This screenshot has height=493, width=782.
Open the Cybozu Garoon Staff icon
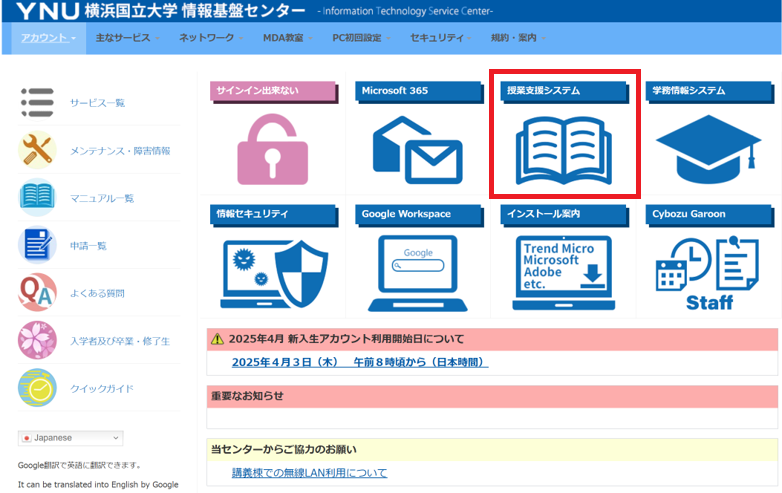pos(709,273)
